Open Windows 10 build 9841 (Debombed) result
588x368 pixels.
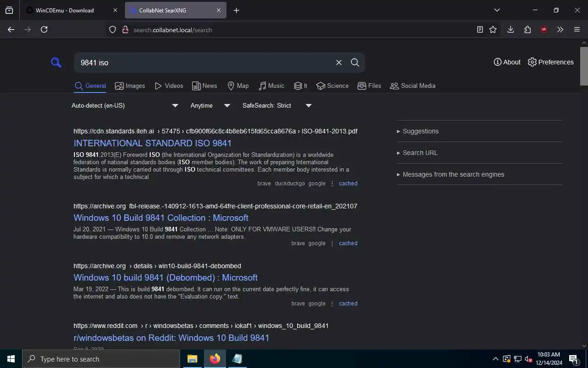(x=165, y=277)
